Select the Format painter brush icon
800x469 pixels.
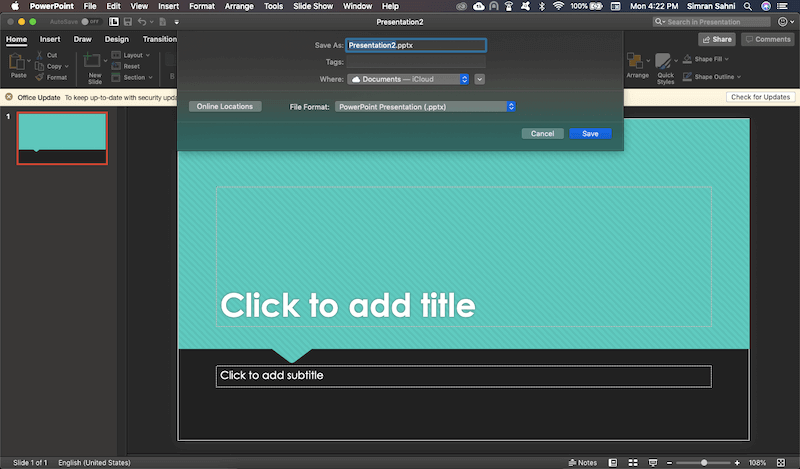[x=39, y=77]
